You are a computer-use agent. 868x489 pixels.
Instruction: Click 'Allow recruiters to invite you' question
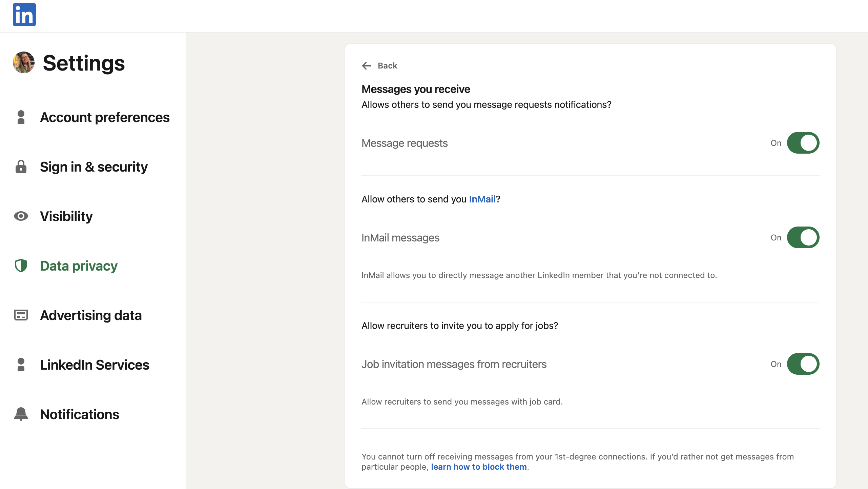coord(460,326)
